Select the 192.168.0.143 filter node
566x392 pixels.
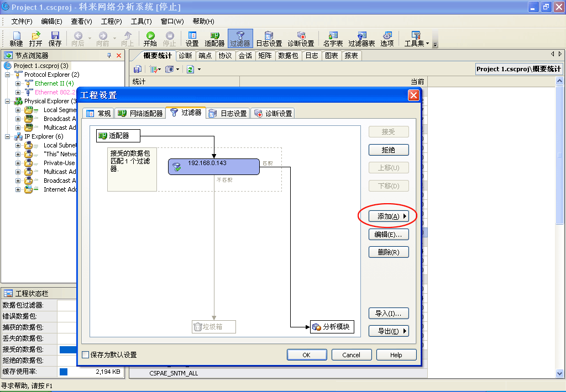click(214, 166)
